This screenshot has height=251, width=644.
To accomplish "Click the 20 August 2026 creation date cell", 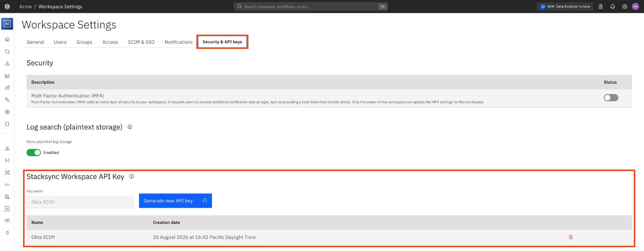I will tap(204, 237).
